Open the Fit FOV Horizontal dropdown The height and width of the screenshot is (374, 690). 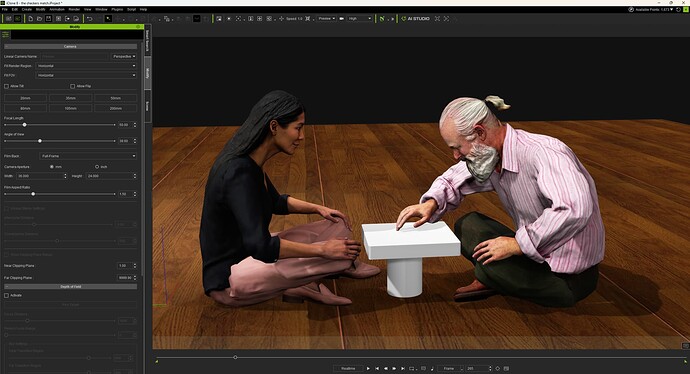point(86,75)
